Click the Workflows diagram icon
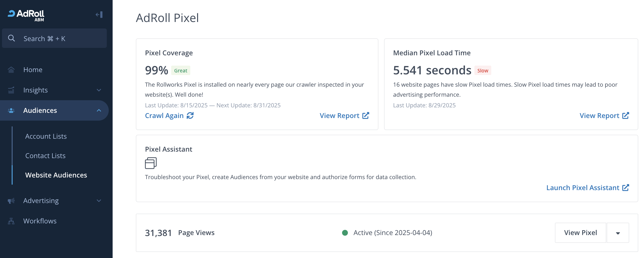This screenshot has width=644, height=258. (x=11, y=221)
